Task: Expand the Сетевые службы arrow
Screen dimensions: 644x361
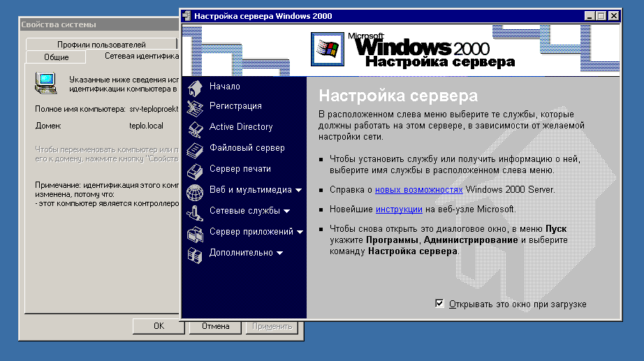Action: pyautogui.click(x=286, y=211)
